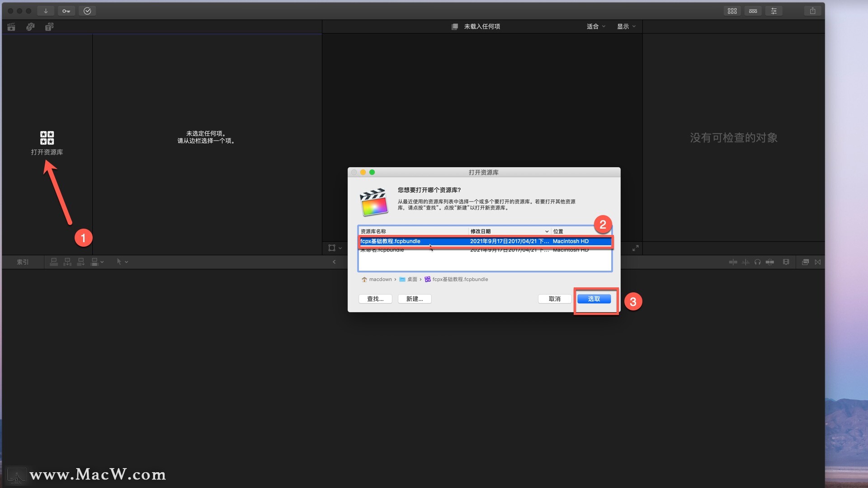
Task: Click the 打开资源库 grid icon
Action: [x=47, y=138]
